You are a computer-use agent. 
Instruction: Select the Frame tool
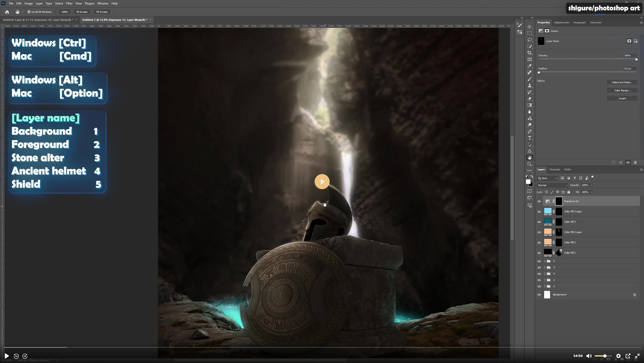529,59
